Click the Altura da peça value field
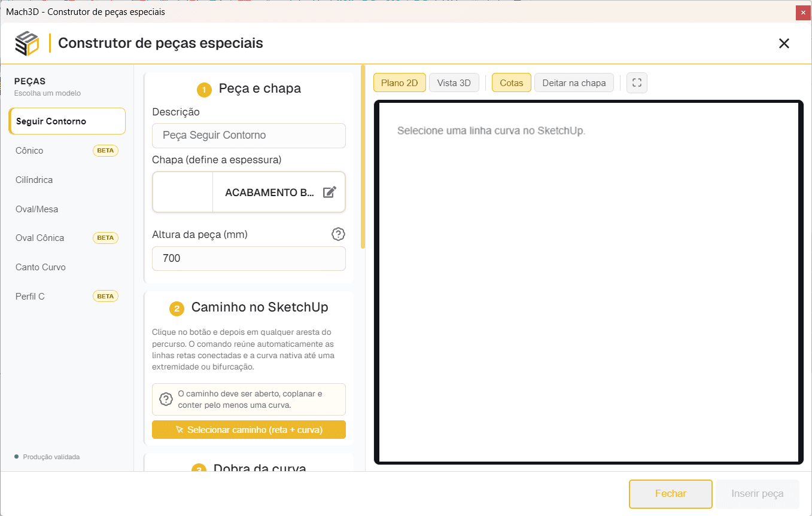Image resolution: width=812 pixels, height=516 pixels. 249,259
